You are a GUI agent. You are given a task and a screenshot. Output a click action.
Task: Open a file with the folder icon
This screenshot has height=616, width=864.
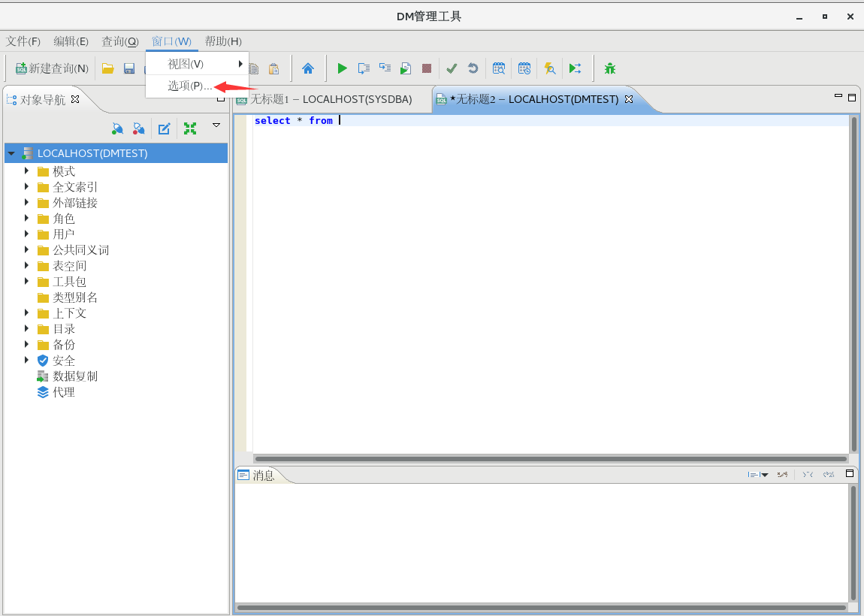[x=108, y=68]
